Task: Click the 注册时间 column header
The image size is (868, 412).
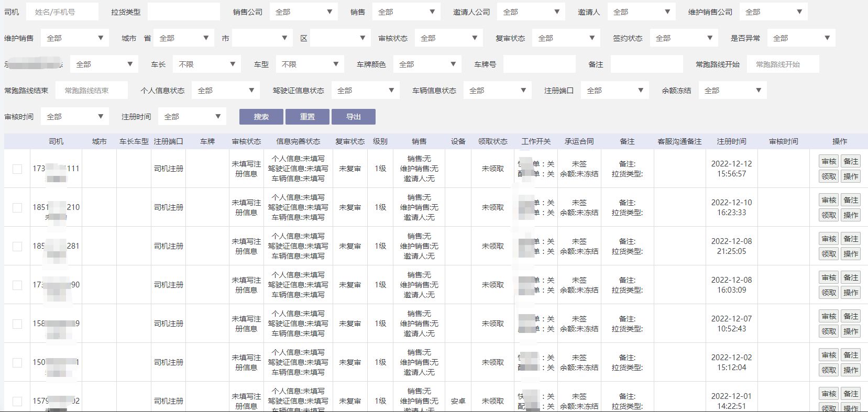Action: pyautogui.click(x=731, y=141)
